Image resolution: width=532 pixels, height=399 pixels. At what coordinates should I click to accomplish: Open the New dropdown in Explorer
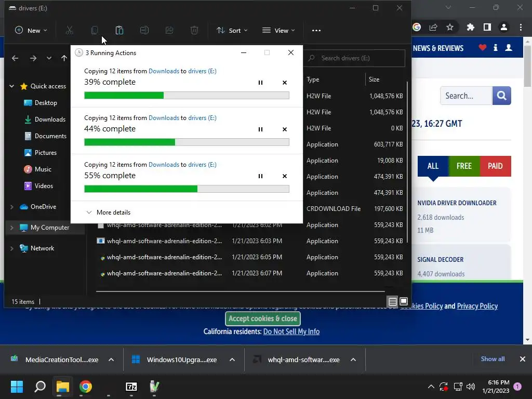pos(31,31)
